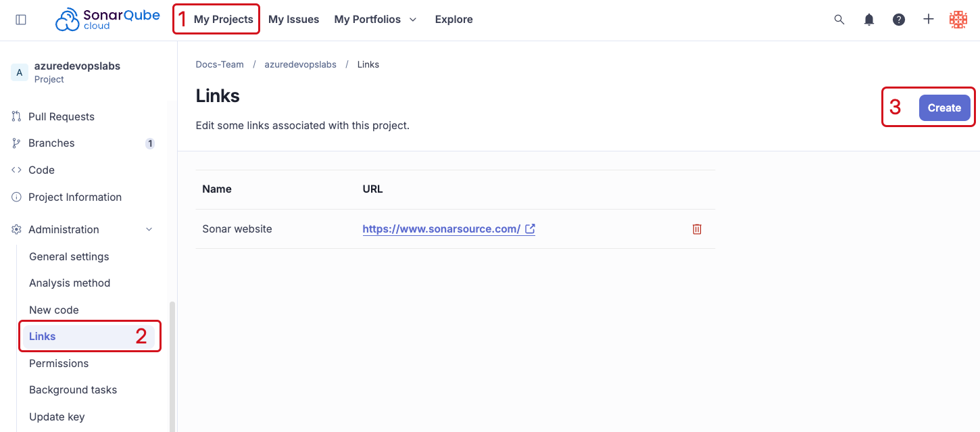Click the Code brackets icon in sidebar
Viewport: 980px width, 432px height.
(x=17, y=170)
